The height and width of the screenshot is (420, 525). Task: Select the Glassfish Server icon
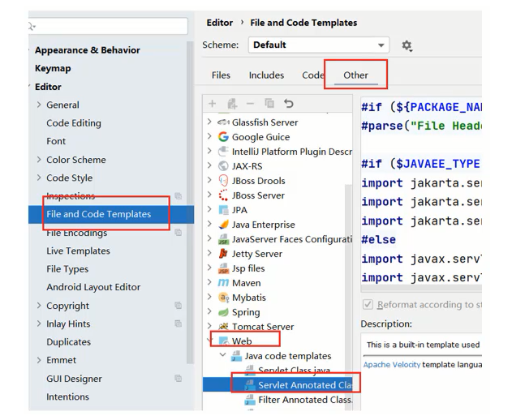click(x=223, y=122)
